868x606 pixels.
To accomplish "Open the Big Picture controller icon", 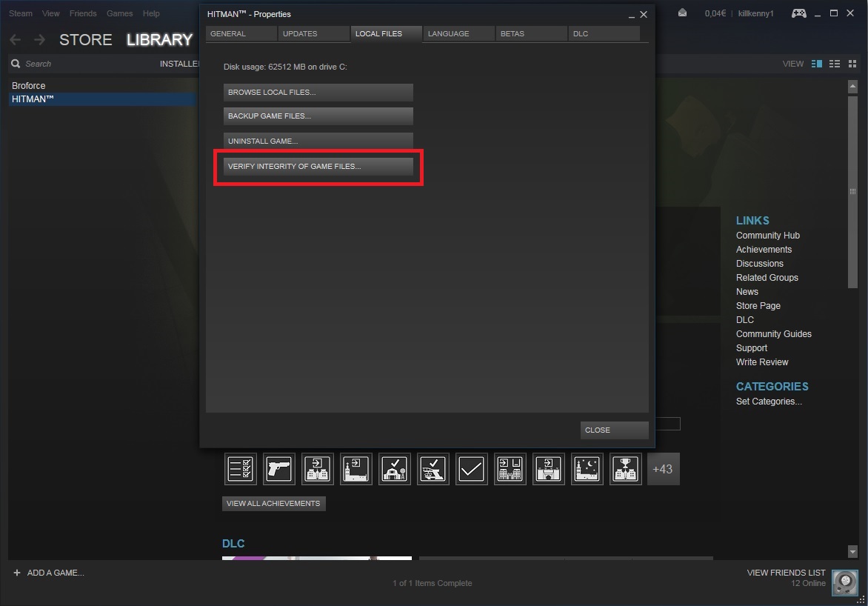I will coord(799,13).
